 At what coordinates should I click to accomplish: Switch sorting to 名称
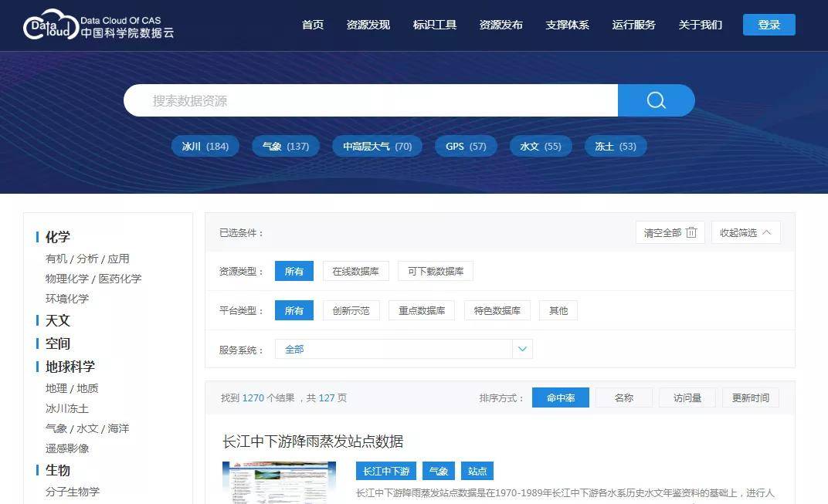pyautogui.click(x=624, y=397)
